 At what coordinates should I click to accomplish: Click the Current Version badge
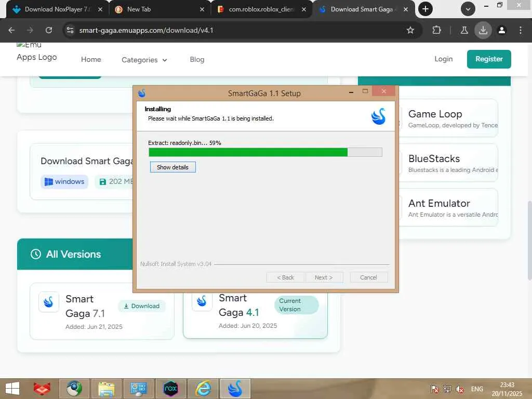click(x=296, y=305)
